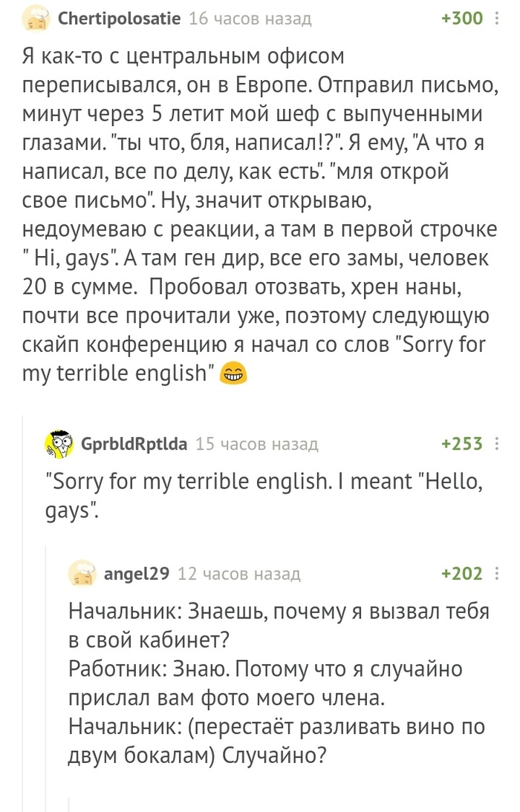Screen dimensions: 520x812
Task: Click the +300 rating on the top comment
Action: [x=462, y=19]
